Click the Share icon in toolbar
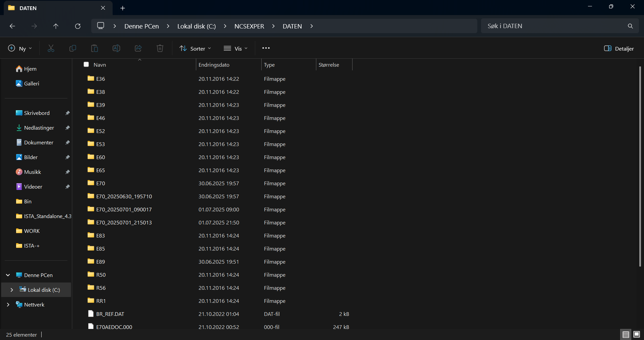Image resolution: width=644 pixels, height=340 pixels. (x=138, y=49)
